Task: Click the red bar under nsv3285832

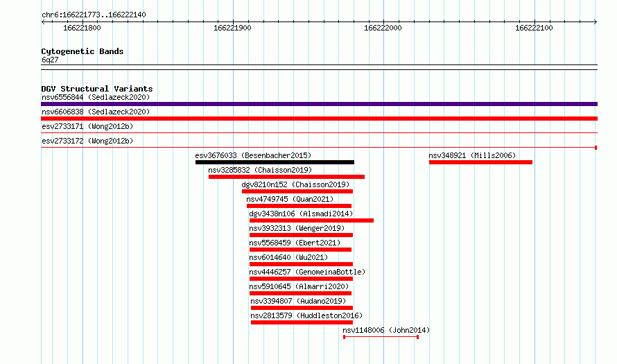Action: pyautogui.click(x=286, y=177)
